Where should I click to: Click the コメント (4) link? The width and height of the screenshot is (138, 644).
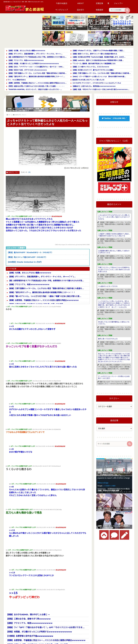pos(26,172)
